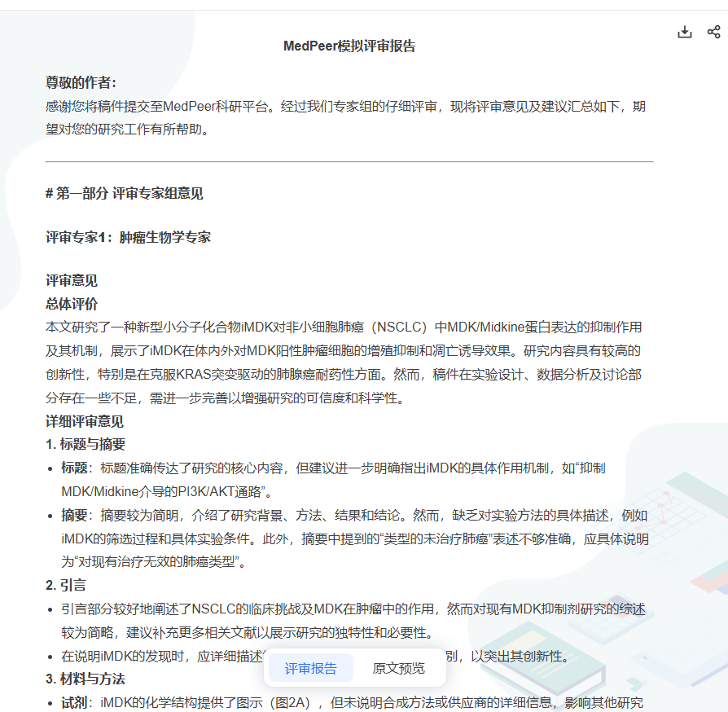Click section heading 3. 材料与方法
Screen dimensions: 728x712
tap(86, 679)
